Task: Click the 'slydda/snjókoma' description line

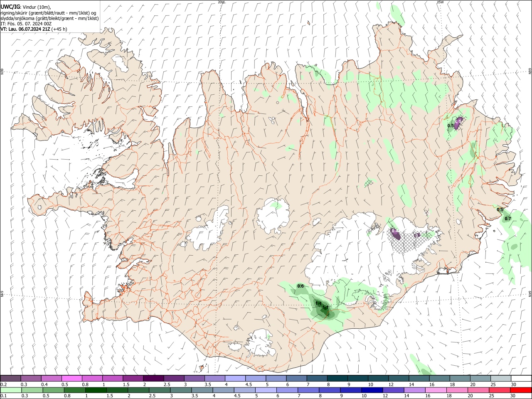Action: pyautogui.click(x=49, y=18)
